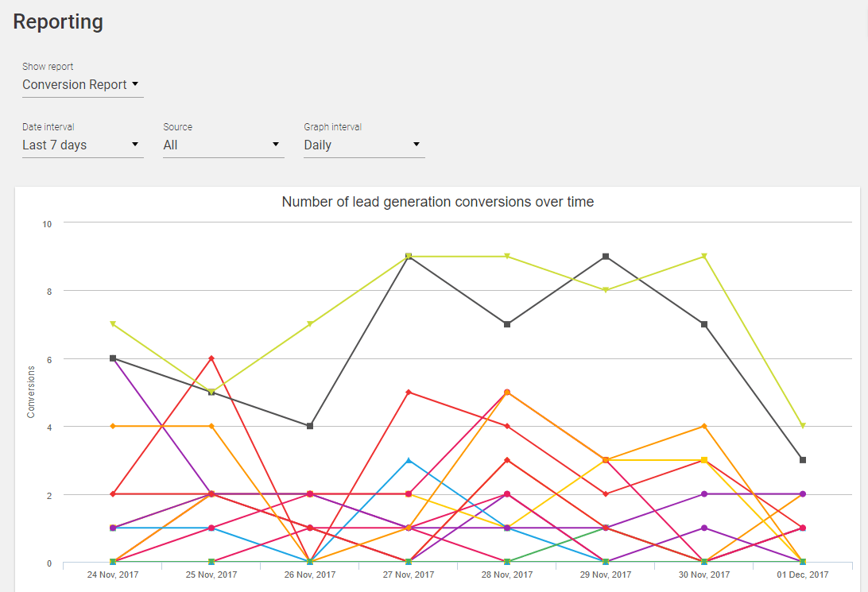Click the lime triangle data point on 30 Nov
This screenshot has width=868, height=592.
coord(704,256)
